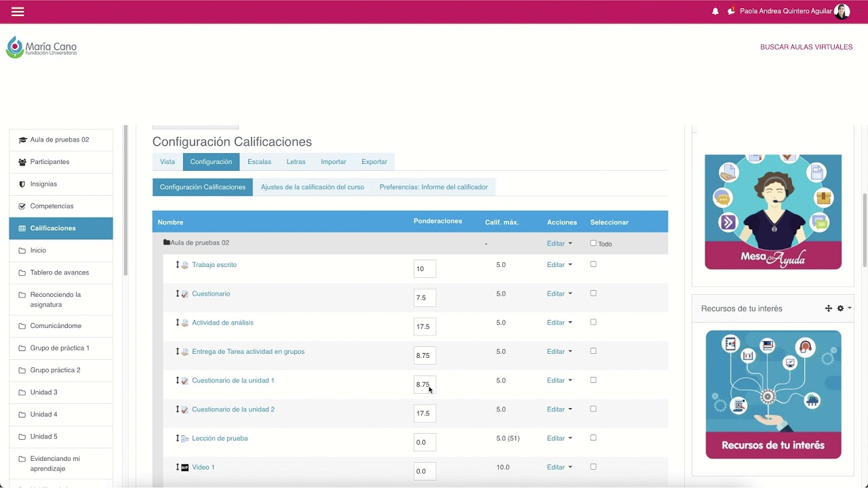Open Editar dropdown for Cuestionario de la unidad 2

point(559,409)
